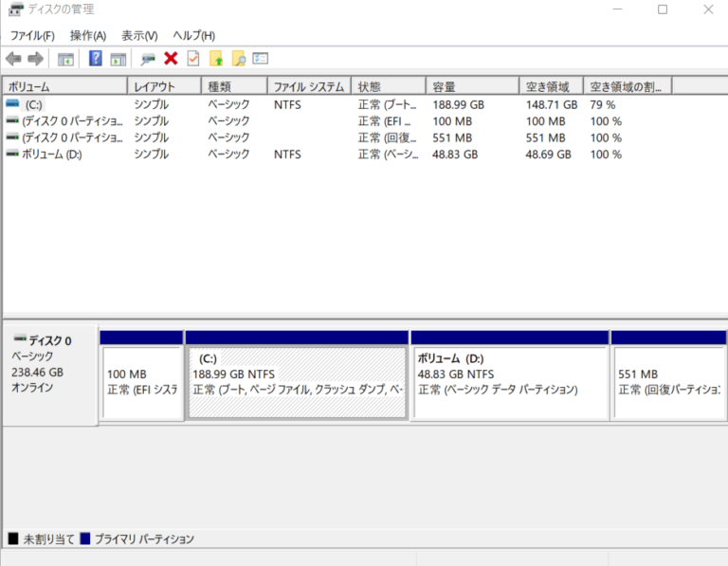The width and height of the screenshot is (728, 566).
Task: Sort by ファイル システム column header
Action: tap(309, 86)
